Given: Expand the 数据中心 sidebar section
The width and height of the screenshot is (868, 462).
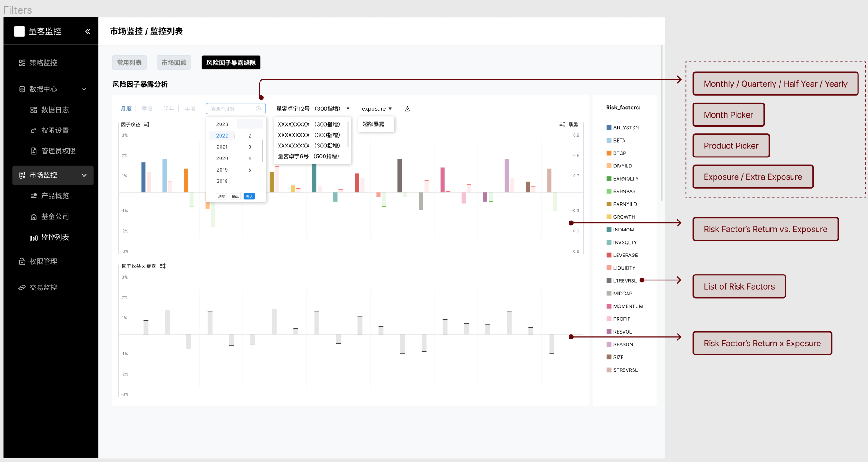Looking at the screenshot, I should pos(53,89).
